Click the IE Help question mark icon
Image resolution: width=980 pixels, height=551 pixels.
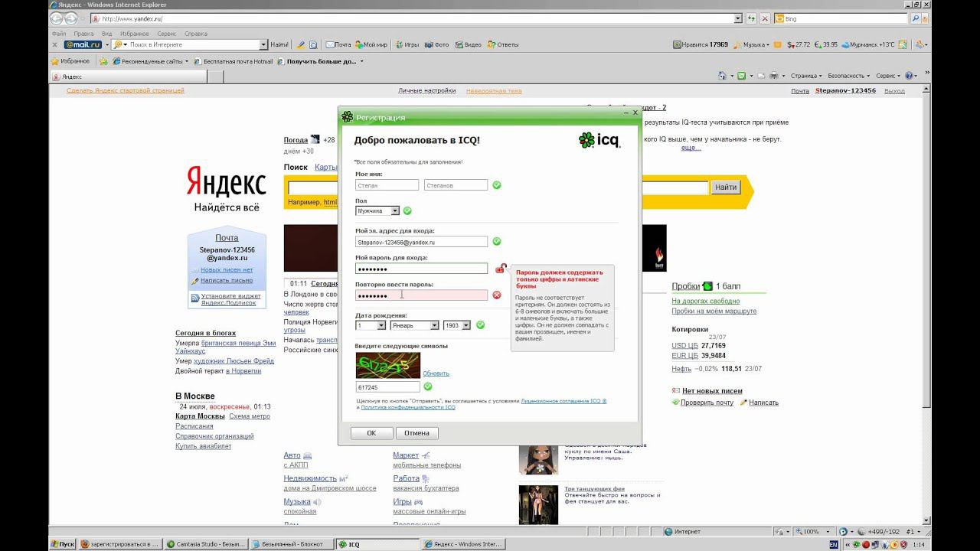910,76
